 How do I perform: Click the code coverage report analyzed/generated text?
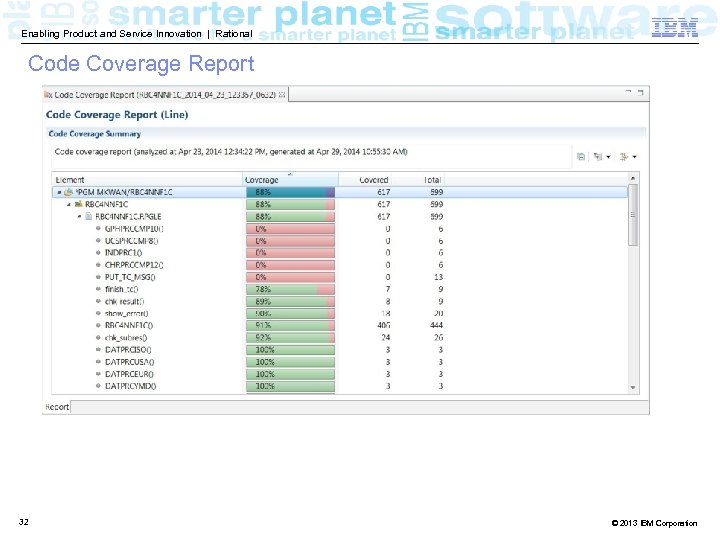point(231,152)
